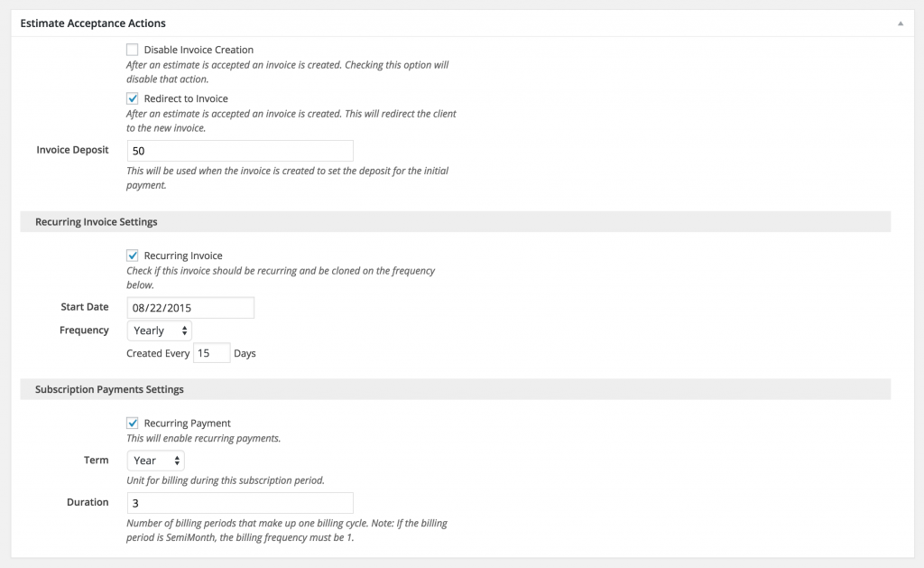Click the Start Date label
Screen dimensions: 924x568
(85, 307)
